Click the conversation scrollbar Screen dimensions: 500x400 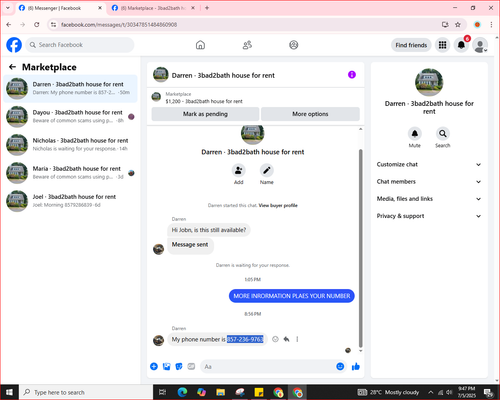point(360,248)
